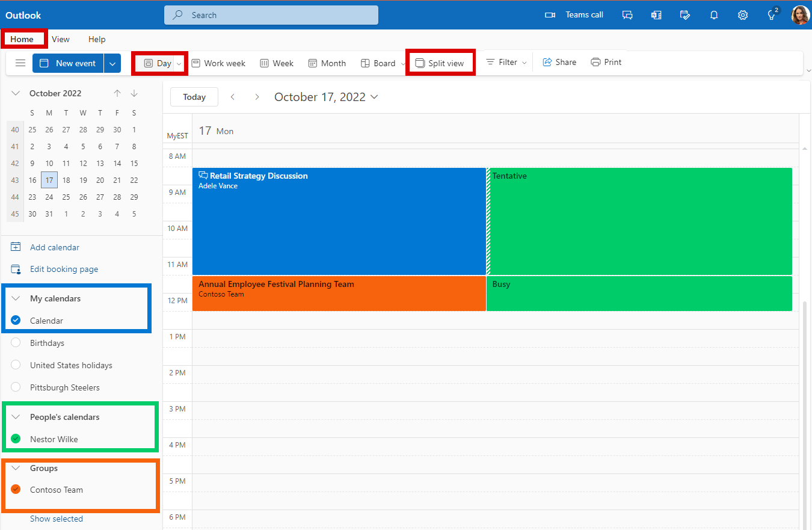Select the Day view button
This screenshot has width=812, height=530.
point(158,63)
